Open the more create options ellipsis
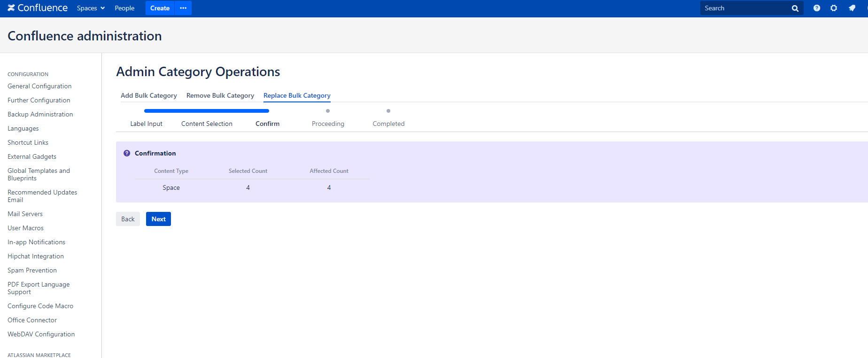Screen dimensions: 868x358 pyautogui.click(x=183, y=8)
